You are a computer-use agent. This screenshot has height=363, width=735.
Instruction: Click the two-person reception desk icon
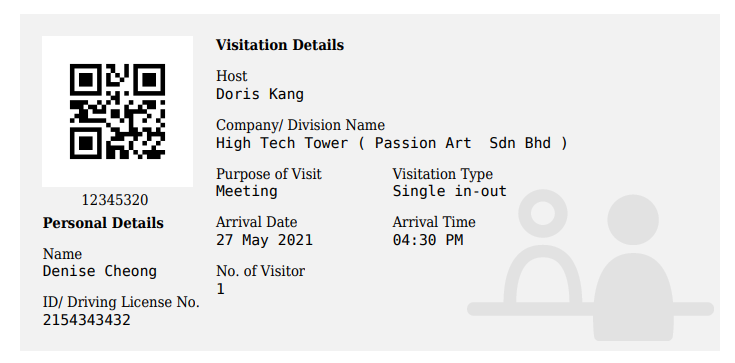[x=591, y=265]
